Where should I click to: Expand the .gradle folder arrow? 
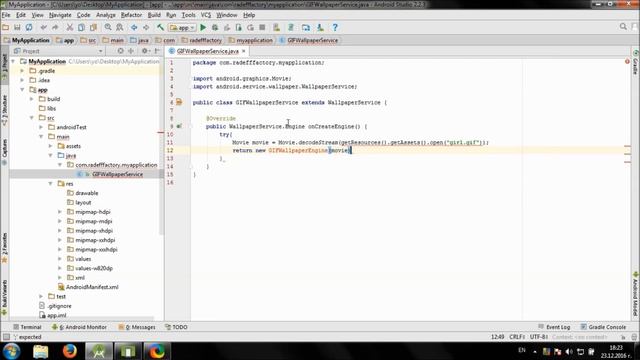22,71
